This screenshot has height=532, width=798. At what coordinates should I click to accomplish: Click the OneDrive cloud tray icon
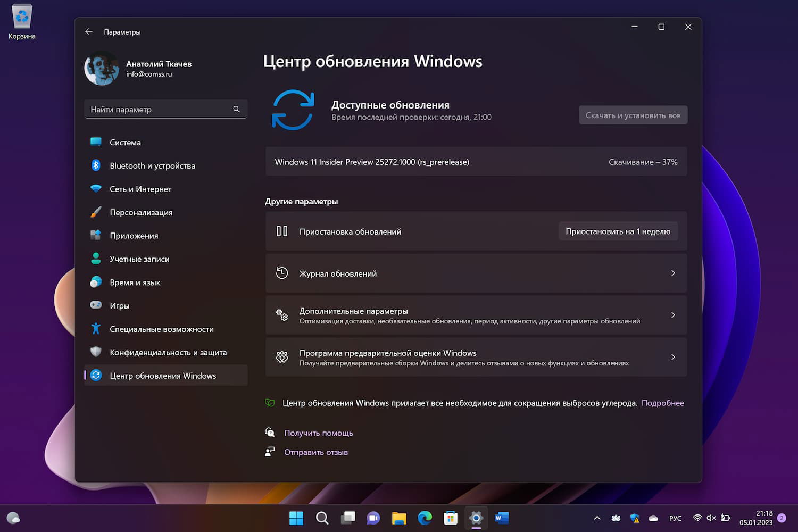[653, 518]
